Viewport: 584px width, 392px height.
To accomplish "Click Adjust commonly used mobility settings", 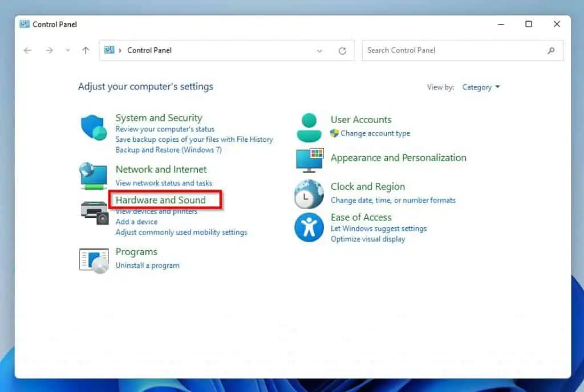I will tap(181, 232).
